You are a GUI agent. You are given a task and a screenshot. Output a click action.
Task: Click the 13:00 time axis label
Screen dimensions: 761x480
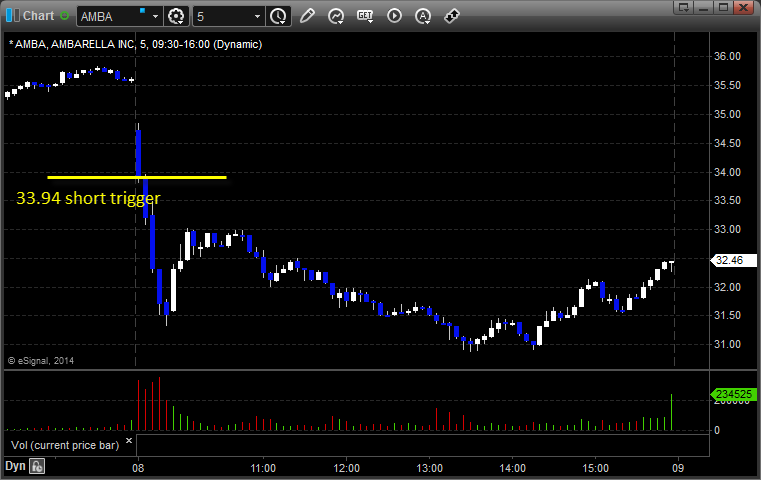(x=430, y=468)
